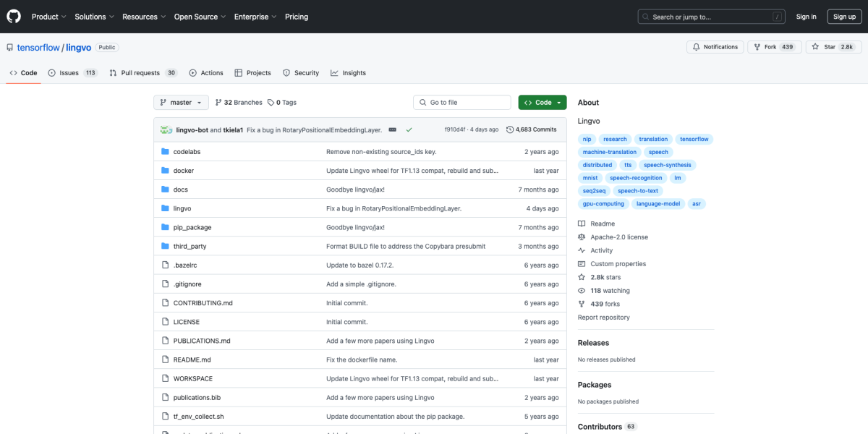Expand commit message ellipsis icon
This screenshot has height=434, width=868.
pos(392,129)
